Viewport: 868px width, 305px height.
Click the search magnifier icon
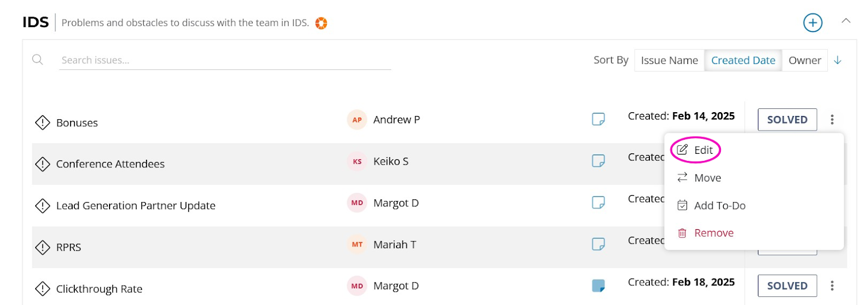coord(37,60)
